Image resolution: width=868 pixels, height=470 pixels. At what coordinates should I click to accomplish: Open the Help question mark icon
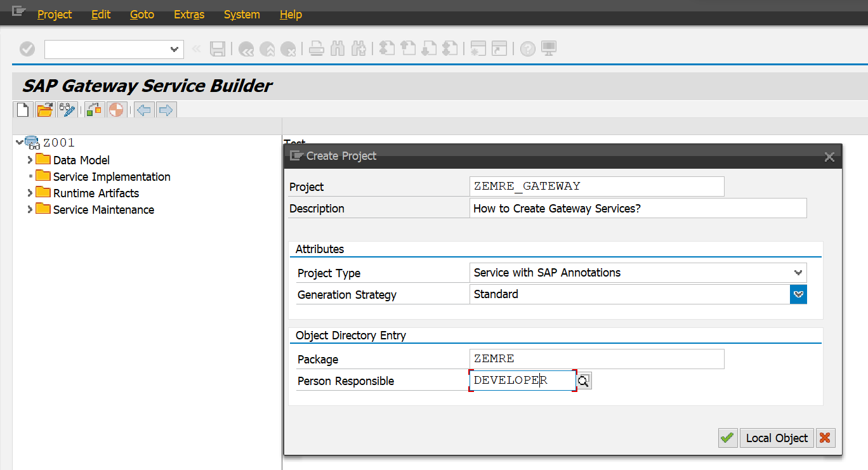pos(527,49)
